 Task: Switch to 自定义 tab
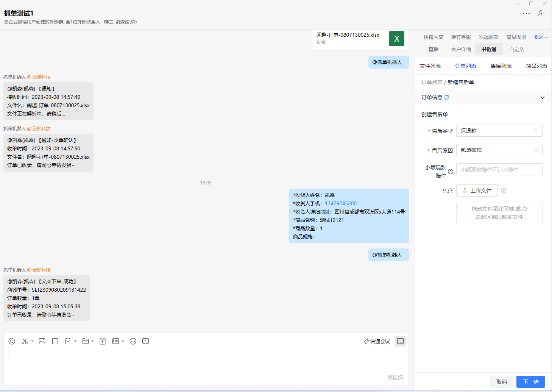coord(516,49)
